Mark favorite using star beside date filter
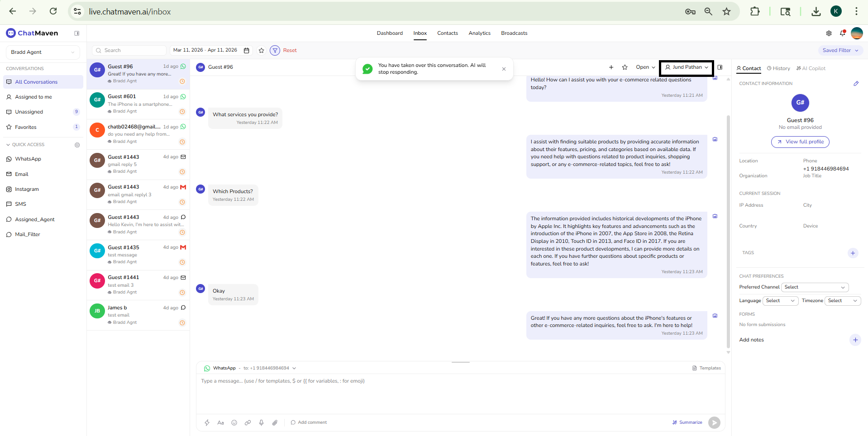Screen dimensions: 868x436 [261, 50]
